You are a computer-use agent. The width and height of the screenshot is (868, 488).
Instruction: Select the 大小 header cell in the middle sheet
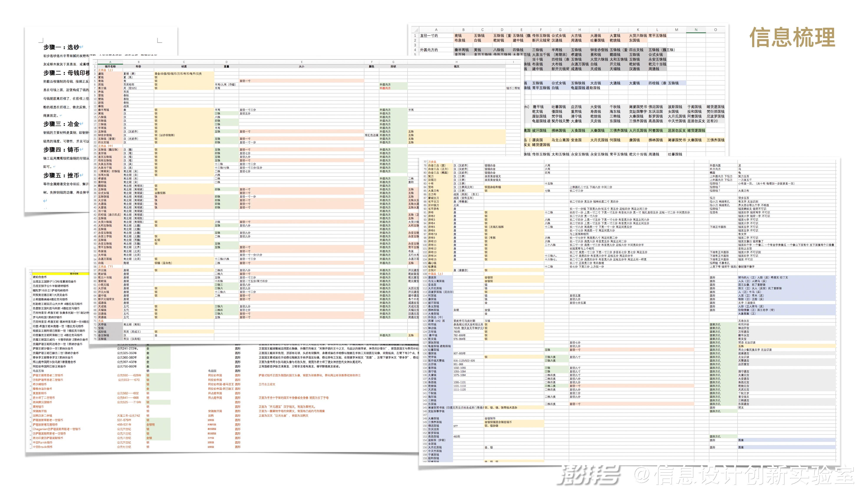(x=302, y=67)
